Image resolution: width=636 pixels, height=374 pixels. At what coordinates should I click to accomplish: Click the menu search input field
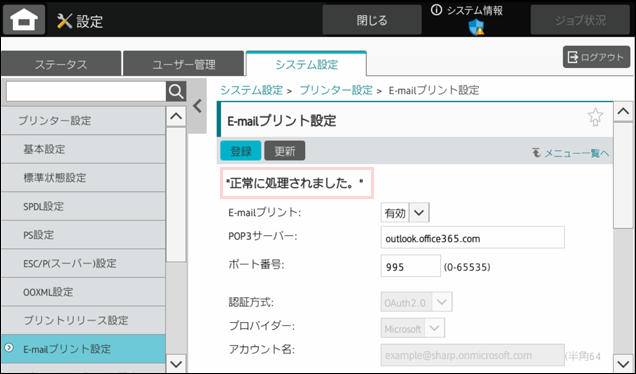click(86, 92)
